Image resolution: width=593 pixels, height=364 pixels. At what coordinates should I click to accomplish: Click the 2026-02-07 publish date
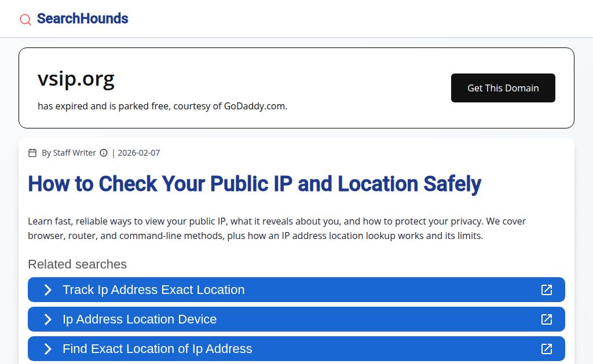(x=138, y=153)
